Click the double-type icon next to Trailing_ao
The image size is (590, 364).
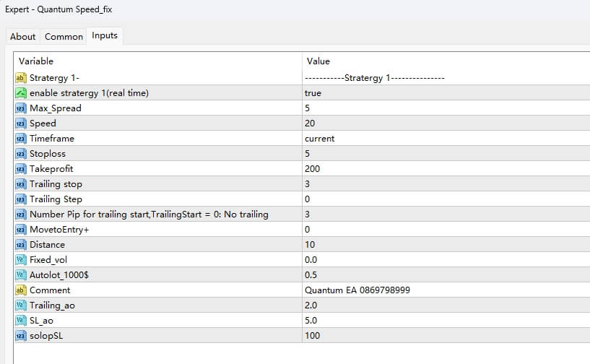[20, 305]
